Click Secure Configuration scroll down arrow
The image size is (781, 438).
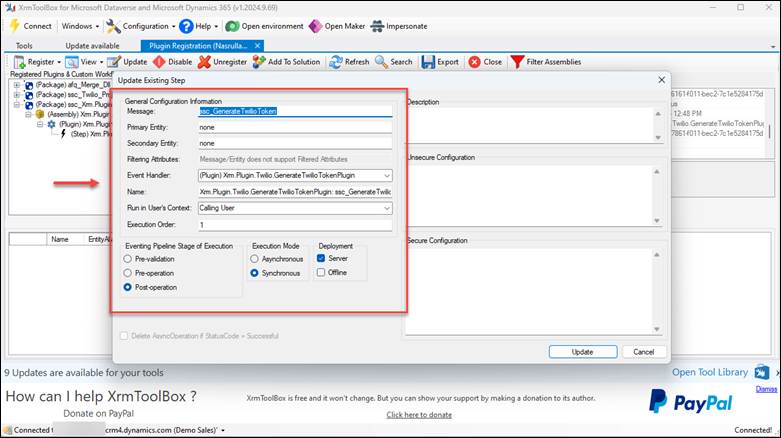coord(657,329)
